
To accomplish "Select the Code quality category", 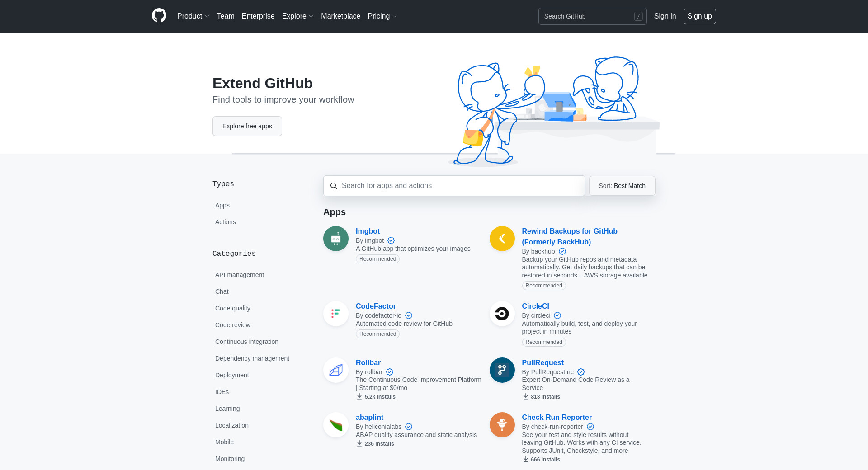I will click(233, 308).
